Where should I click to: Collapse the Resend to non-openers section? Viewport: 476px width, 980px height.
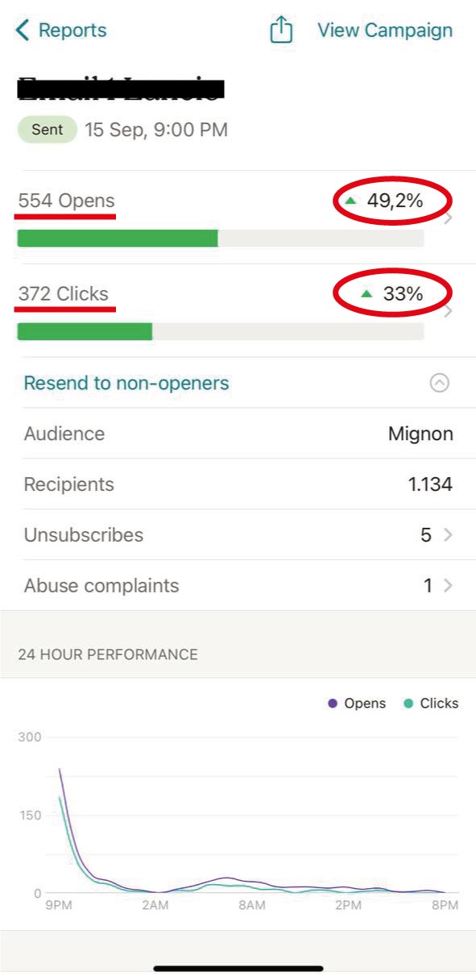(439, 384)
